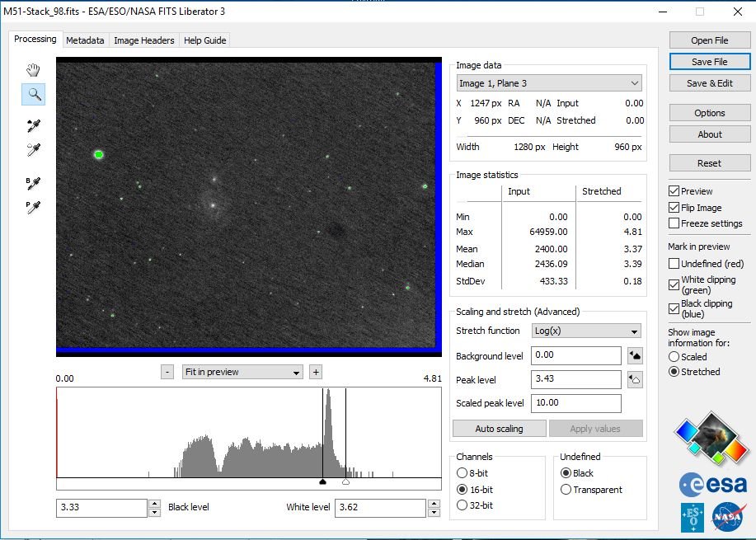
Task: Open the Help Guide tab
Action: (x=204, y=40)
